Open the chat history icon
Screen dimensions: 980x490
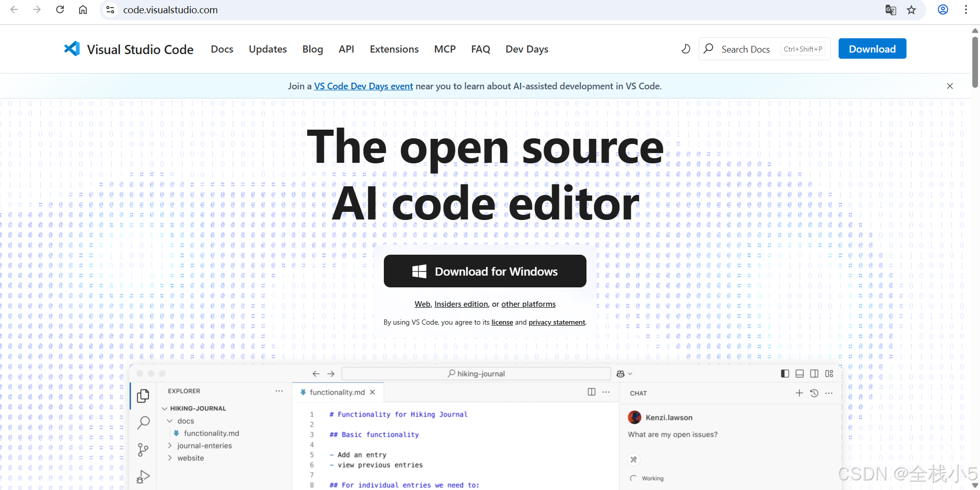tap(814, 393)
